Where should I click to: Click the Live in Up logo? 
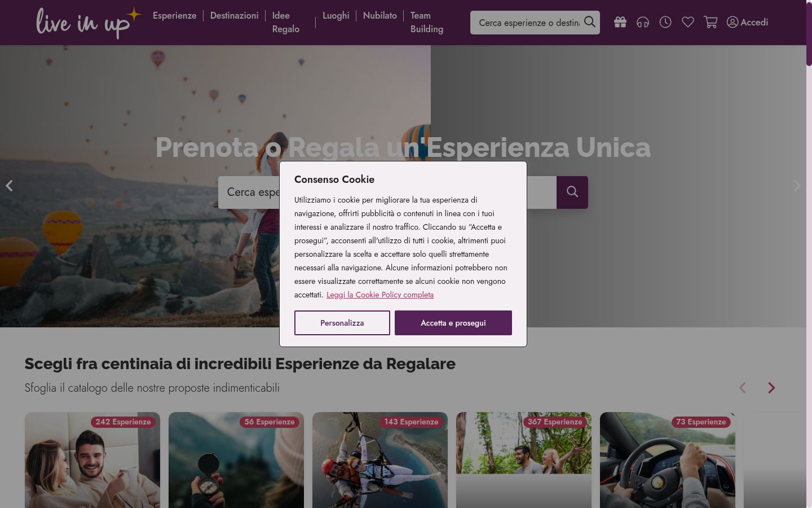89,23
